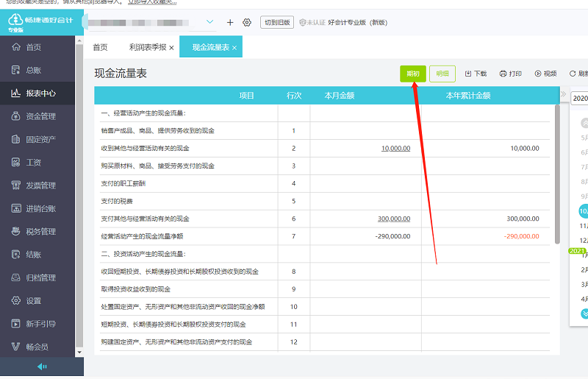Screen dimensions: 588x379
Task: Open 发票管理 module
Action: pos(40,185)
